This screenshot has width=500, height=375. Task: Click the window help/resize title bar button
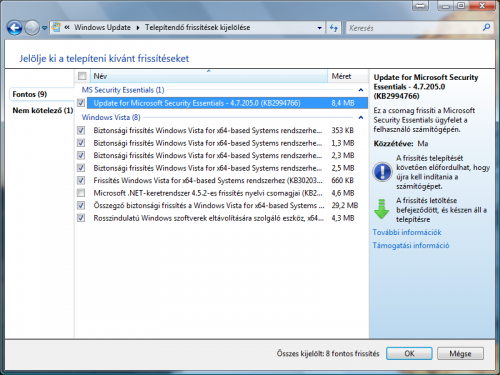[421, 5]
